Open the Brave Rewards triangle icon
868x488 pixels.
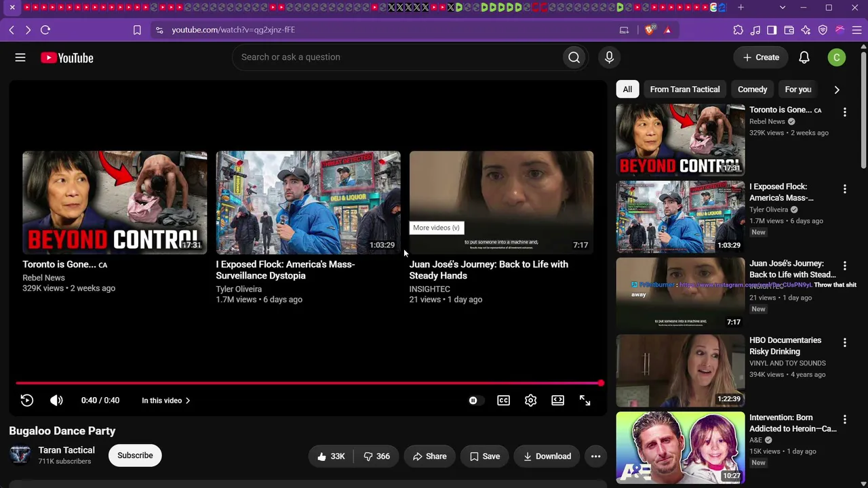[x=667, y=30]
